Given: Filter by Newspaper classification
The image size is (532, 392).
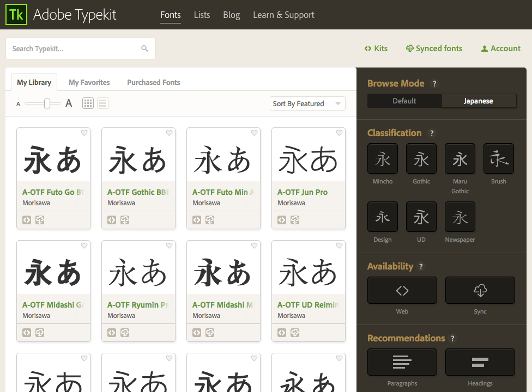Looking at the screenshot, I should click(460, 217).
